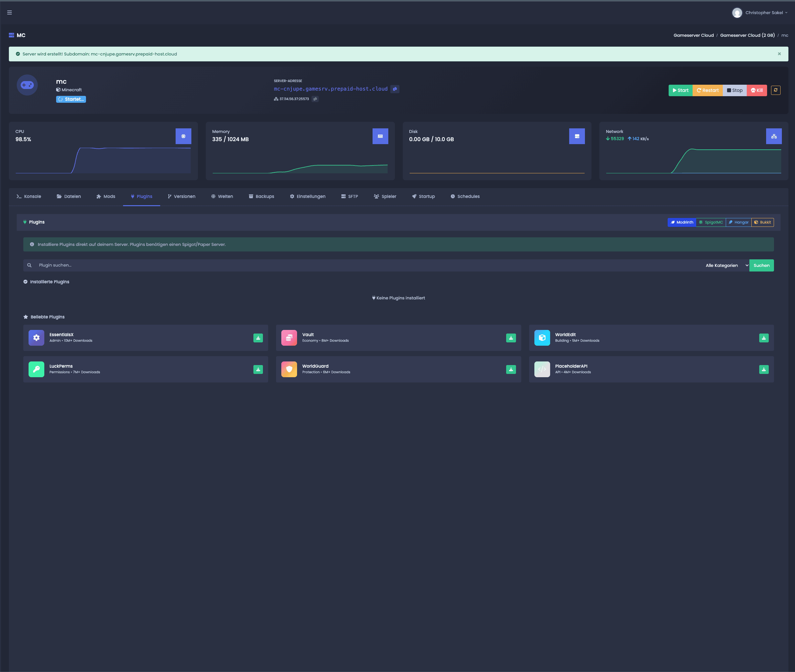The height and width of the screenshot is (672, 795).
Task: Open the sidebar hamburger menu
Action: tap(10, 12)
